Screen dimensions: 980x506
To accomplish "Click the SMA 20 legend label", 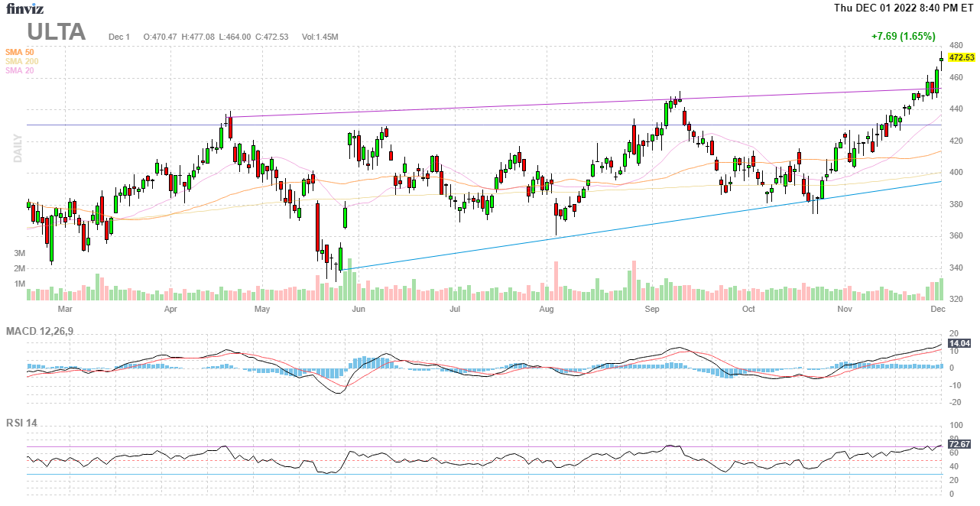I will [x=19, y=70].
